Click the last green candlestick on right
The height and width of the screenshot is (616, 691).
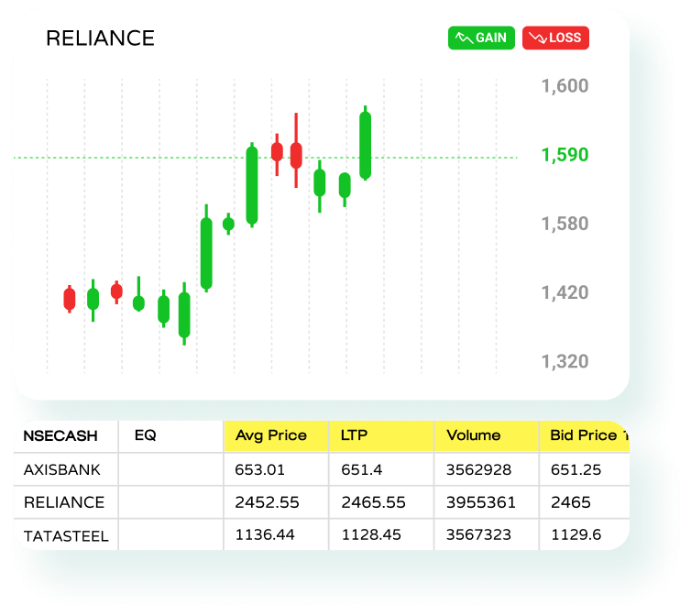(366, 144)
